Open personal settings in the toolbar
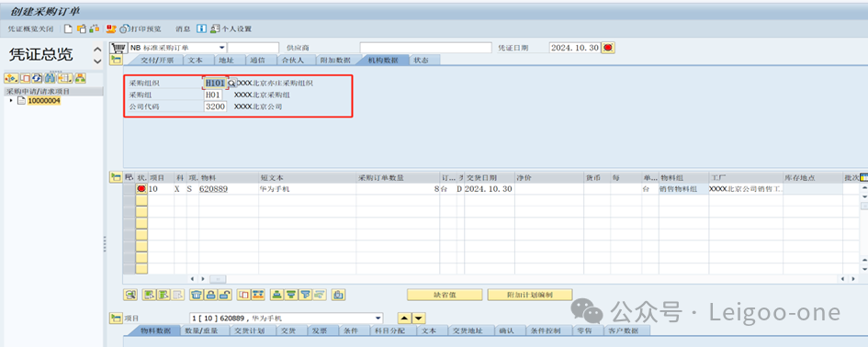The height and width of the screenshot is (347, 868). [231, 28]
